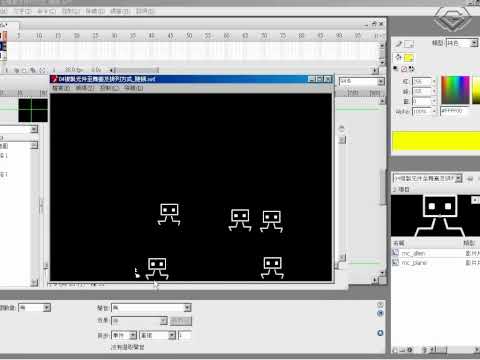Open the File (F) menu in SWF window
480x360 pixels.
point(61,88)
